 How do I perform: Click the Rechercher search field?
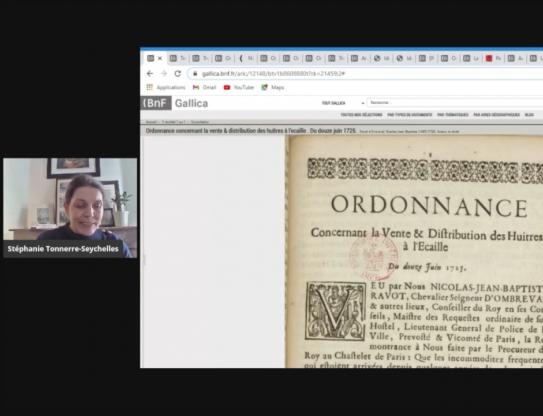click(454, 103)
